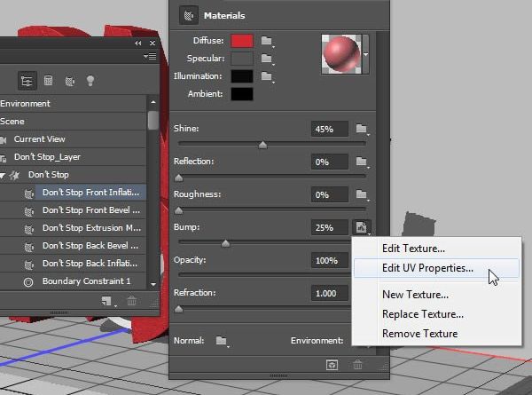Open the Diffuse texture folder menu
532x395 pixels.
267,41
